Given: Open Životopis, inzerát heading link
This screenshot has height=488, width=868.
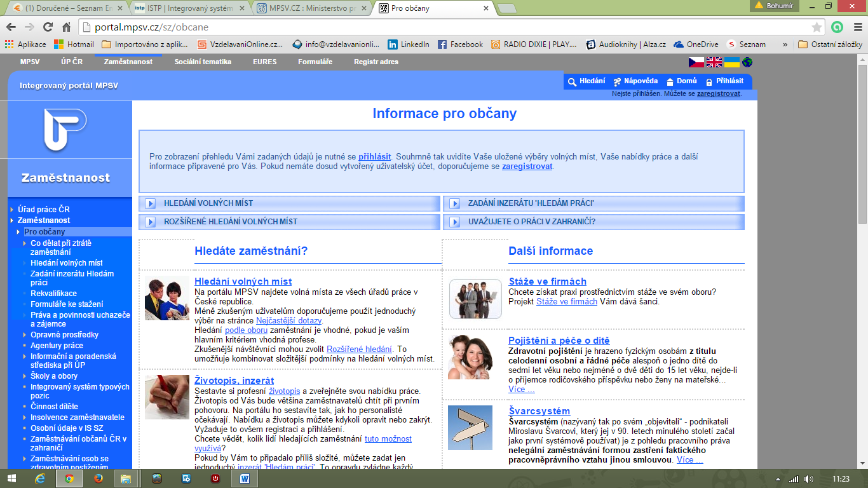Looking at the screenshot, I should [x=234, y=381].
